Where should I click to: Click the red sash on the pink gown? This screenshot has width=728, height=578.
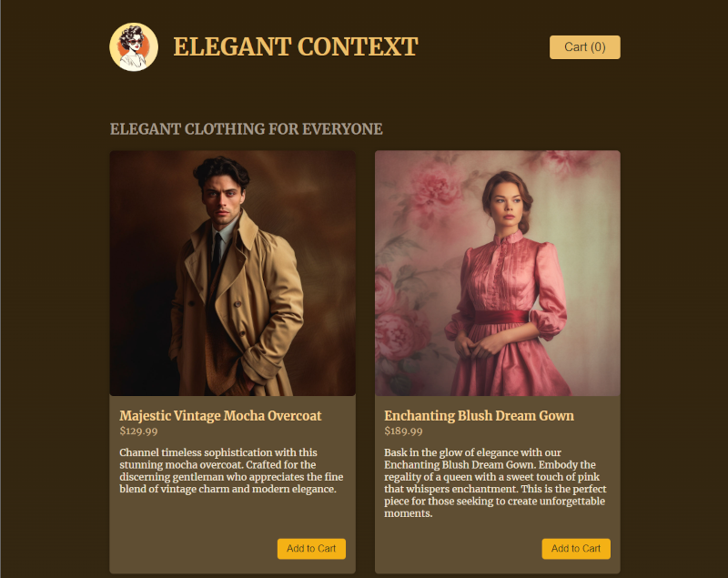(x=502, y=317)
